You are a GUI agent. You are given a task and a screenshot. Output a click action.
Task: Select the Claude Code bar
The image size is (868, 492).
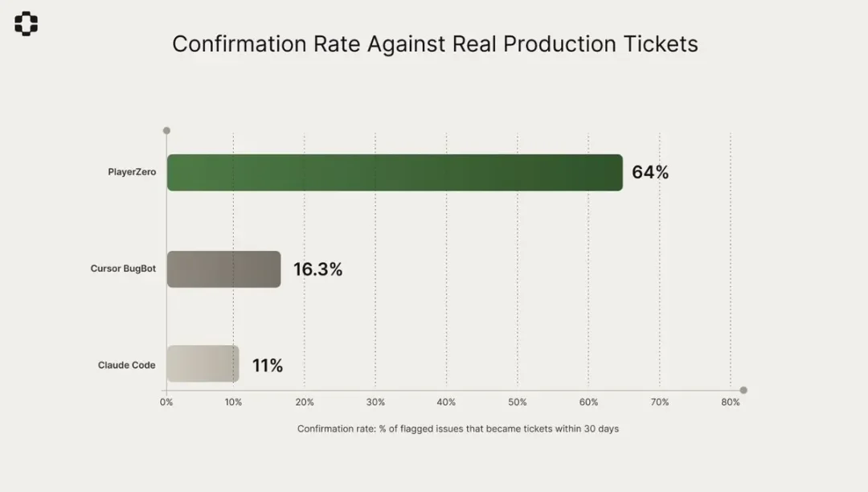click(x=203, y=364)
